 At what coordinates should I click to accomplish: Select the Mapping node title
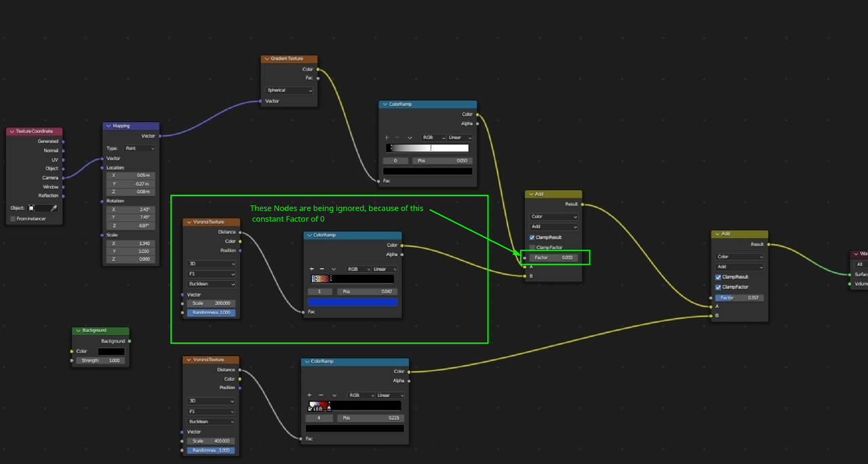tap(121, 126)
